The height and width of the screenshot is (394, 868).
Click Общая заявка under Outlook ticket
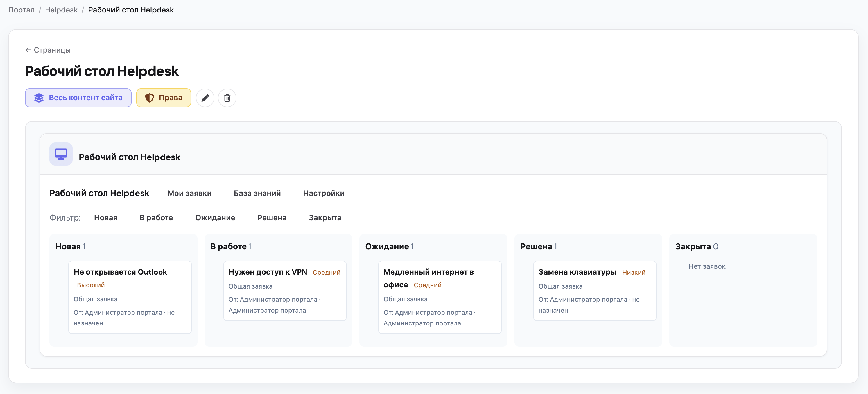[x=96, y=299]
